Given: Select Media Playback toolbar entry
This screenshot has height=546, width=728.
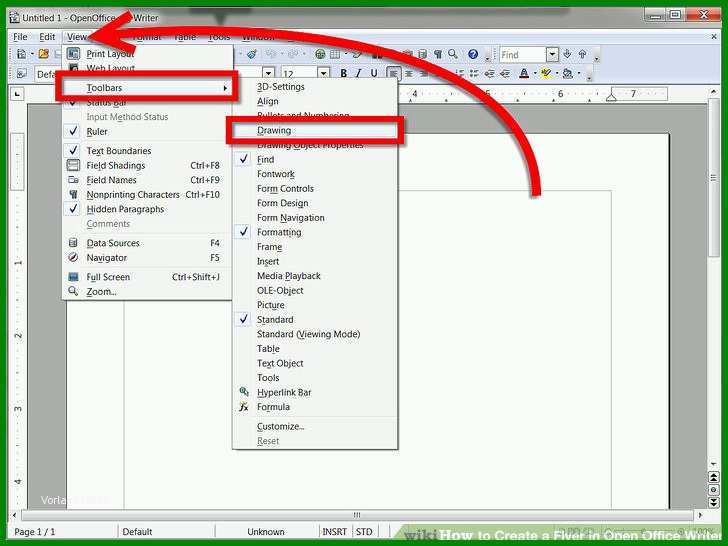Looking at the screenshot, I should pyautogui.click(x=315, y=276).
